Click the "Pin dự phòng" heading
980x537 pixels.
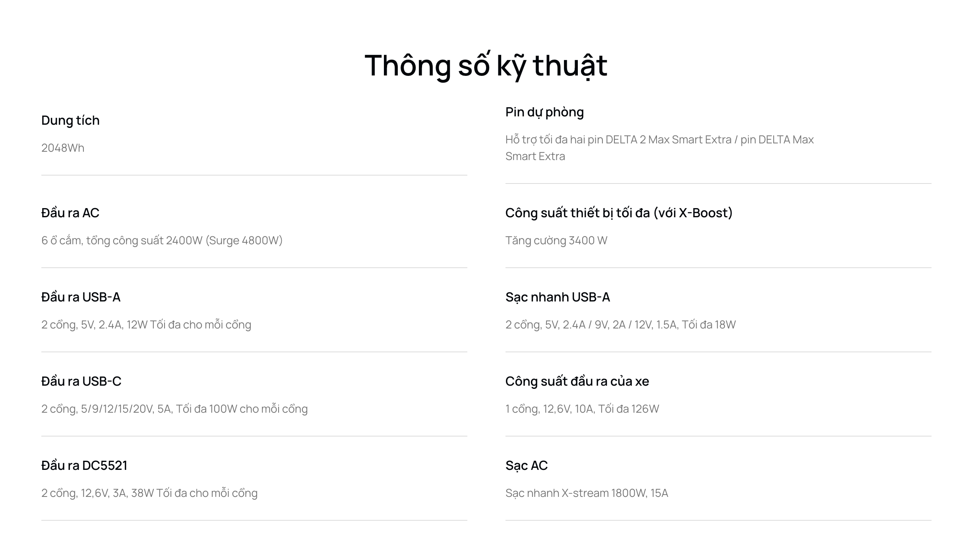coord(544,112)
